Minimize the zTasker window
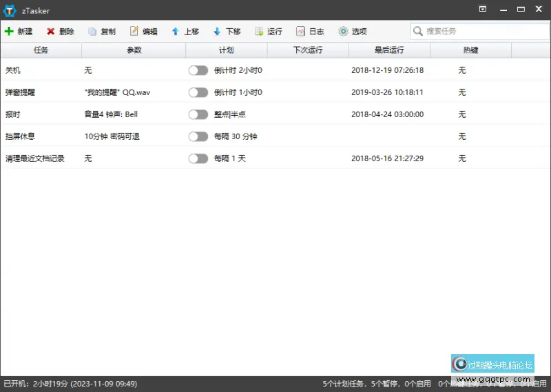The width and height of the screenshot is (551, 392). (503, 10)
